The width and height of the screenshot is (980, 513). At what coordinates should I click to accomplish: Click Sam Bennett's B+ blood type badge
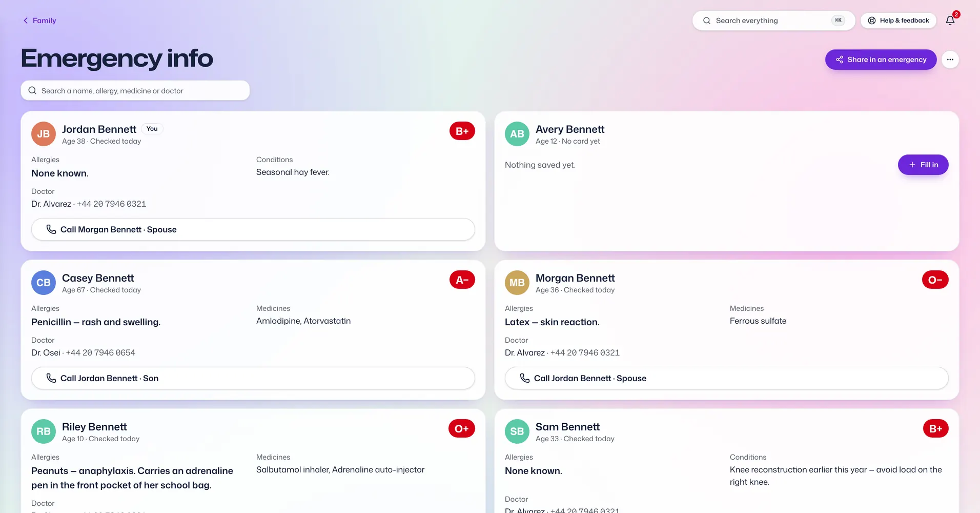tap(936, 428)
